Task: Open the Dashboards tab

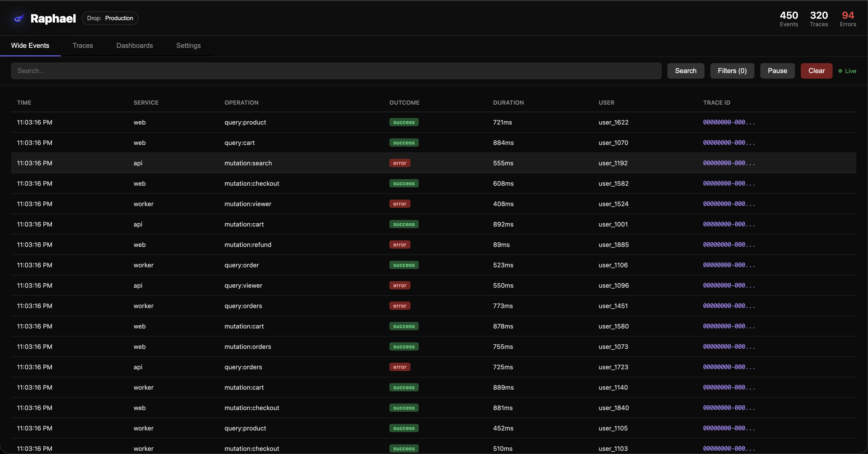Action: [x=134, y=46]
